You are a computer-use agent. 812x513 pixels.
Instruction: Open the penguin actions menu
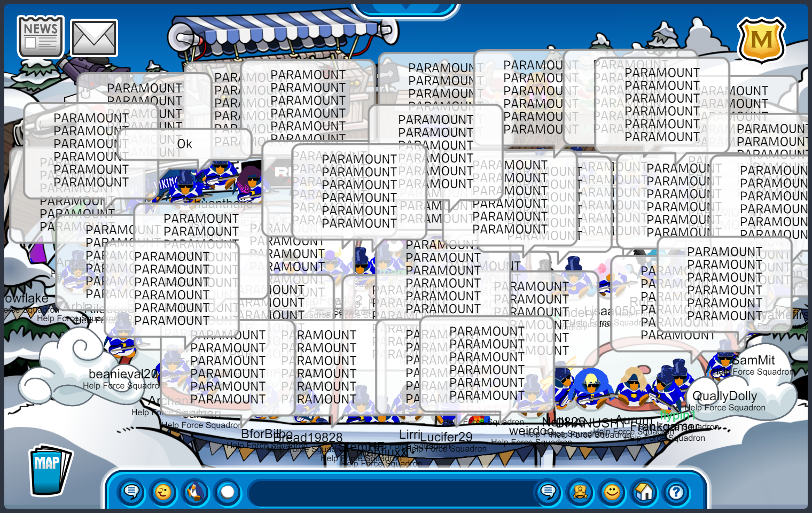coord(196,492)
